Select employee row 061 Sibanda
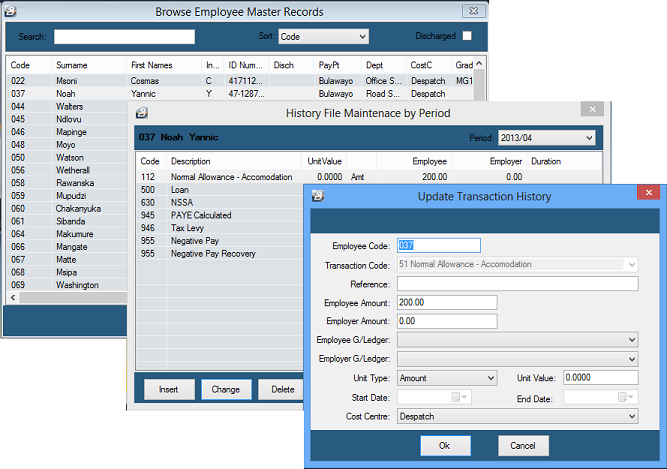667x469 pixels. [x=67, y=221]
